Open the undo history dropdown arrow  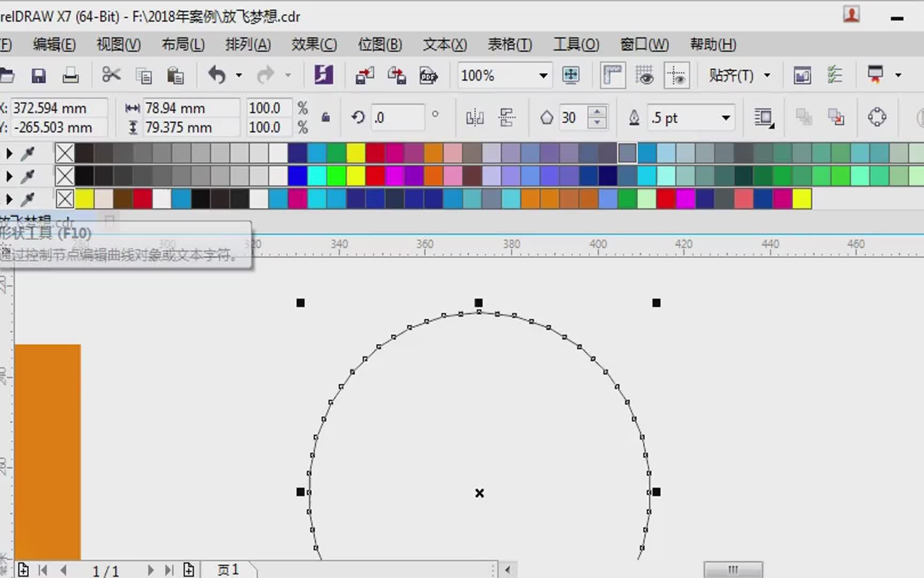[239, 75]
